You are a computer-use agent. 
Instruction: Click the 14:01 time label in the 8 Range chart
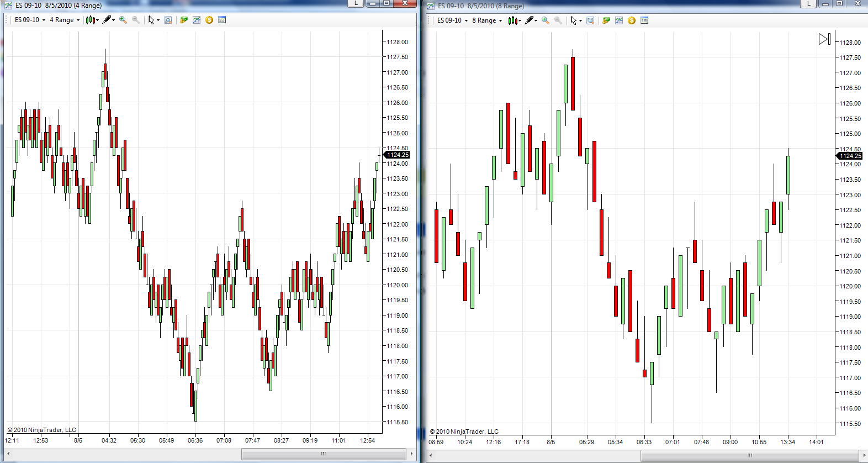tap(816, 442)
